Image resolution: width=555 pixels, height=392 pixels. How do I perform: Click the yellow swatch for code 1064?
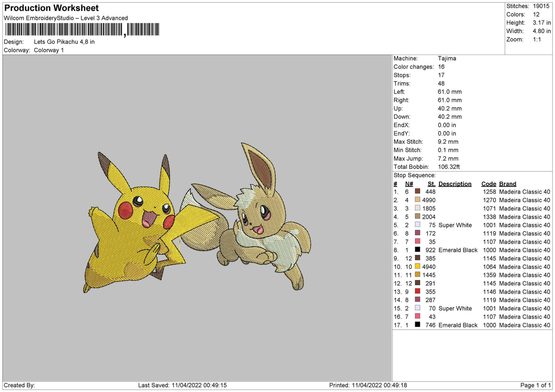[419, 267]
